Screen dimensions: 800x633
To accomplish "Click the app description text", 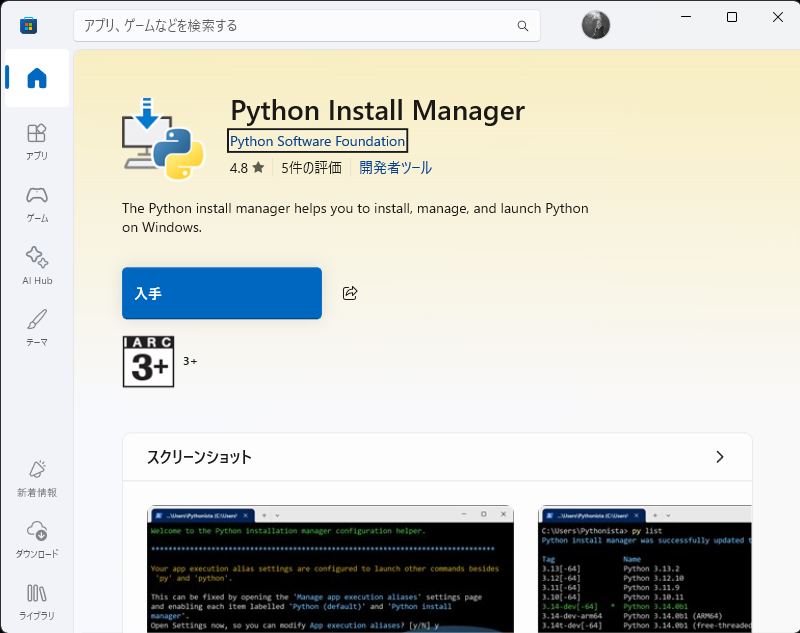I will pos(355,218).
